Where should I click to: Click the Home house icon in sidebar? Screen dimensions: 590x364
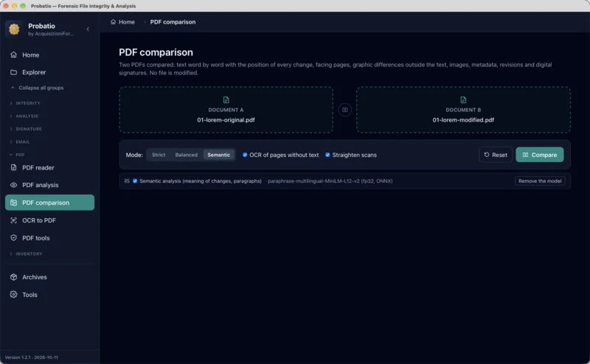13,55
